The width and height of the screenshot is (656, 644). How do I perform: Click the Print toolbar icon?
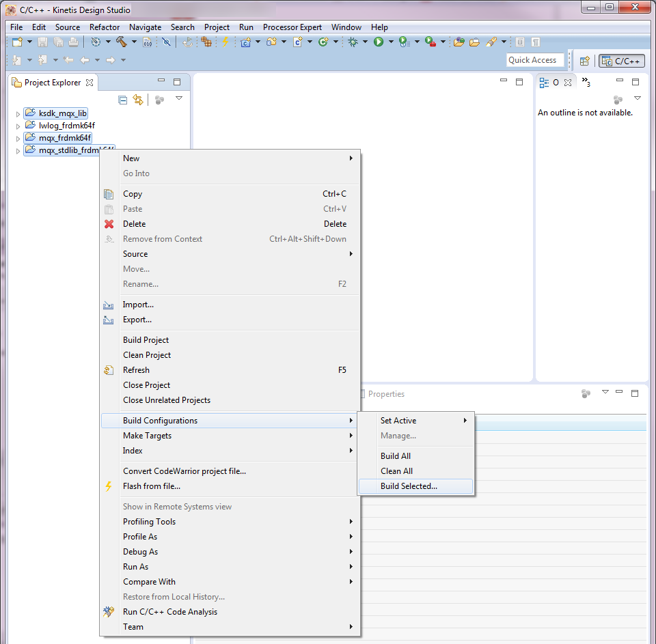[x=73, y=42]
